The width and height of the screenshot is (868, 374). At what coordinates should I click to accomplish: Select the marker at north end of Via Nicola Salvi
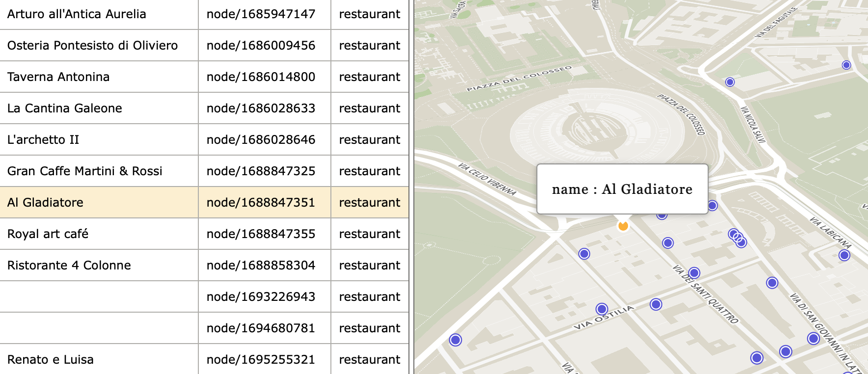tap(730, 82)
